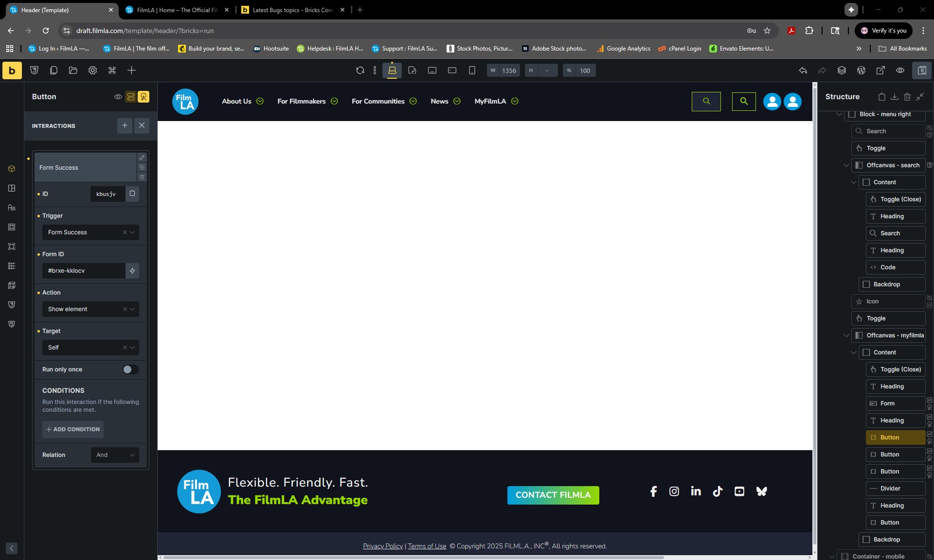
Task: Open the Relation dropdown set to And
Action: tap(115, 455)
